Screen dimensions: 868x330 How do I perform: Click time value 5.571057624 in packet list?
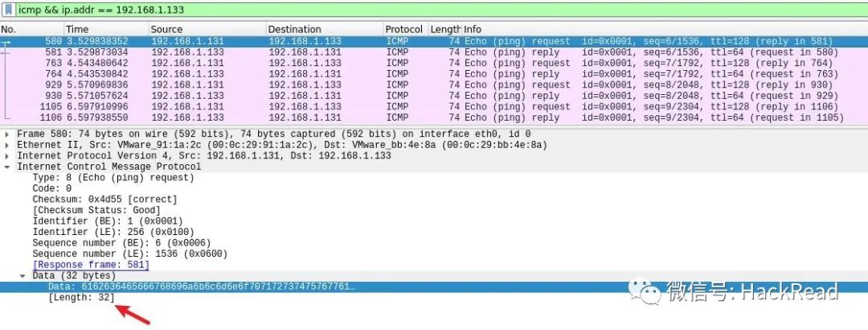(x=97, y=96)
